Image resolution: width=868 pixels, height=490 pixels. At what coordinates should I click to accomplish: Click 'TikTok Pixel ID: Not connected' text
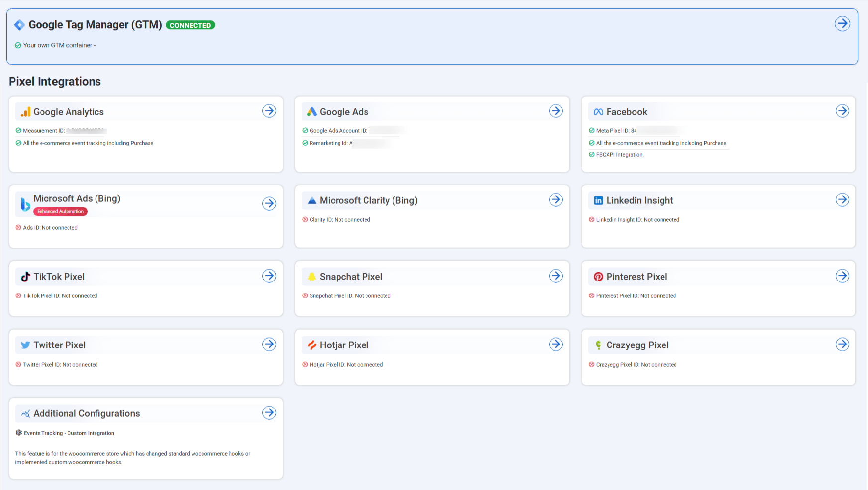tap(60, 296)
